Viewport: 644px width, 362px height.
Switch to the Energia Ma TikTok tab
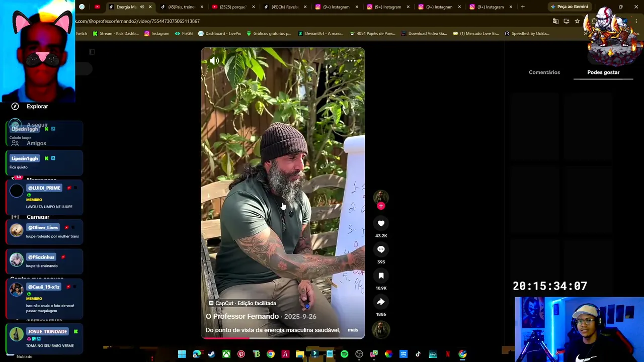(x=126, y=7)
